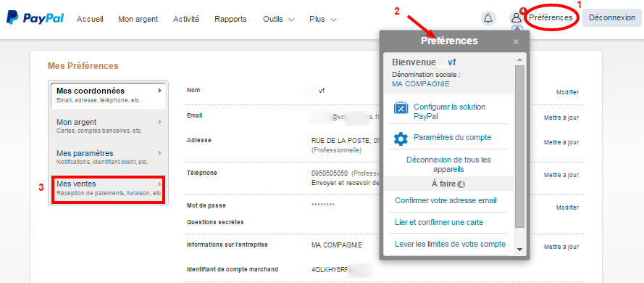
Task: Select the Mon argent sidebar tab
Action: tap(108, 126)
